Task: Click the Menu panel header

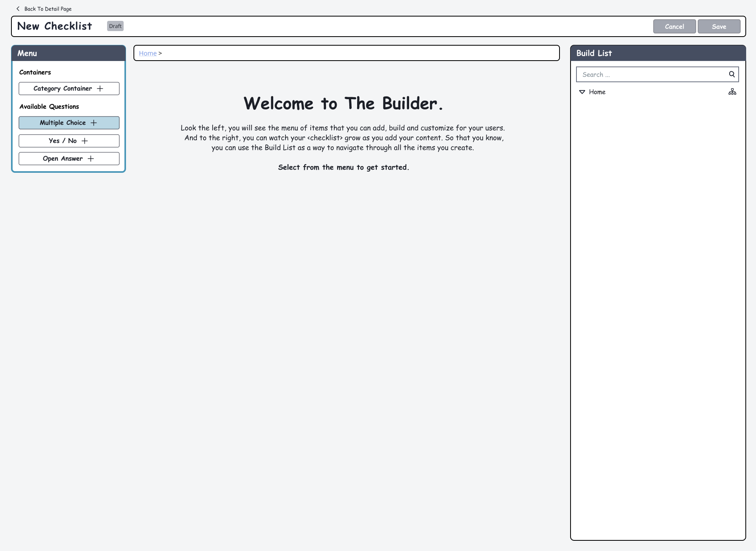Action: 69,53
